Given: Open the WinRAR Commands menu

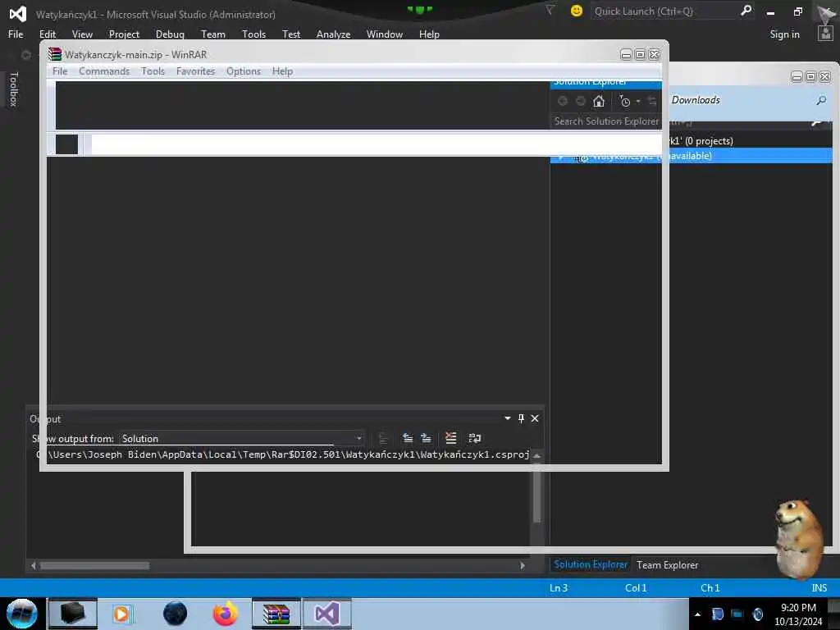Looking at the screenshot, I should 104,71.
